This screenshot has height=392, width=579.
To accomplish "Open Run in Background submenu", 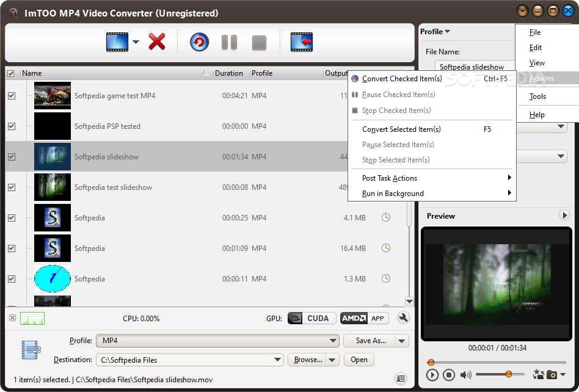I will (432, 194).
